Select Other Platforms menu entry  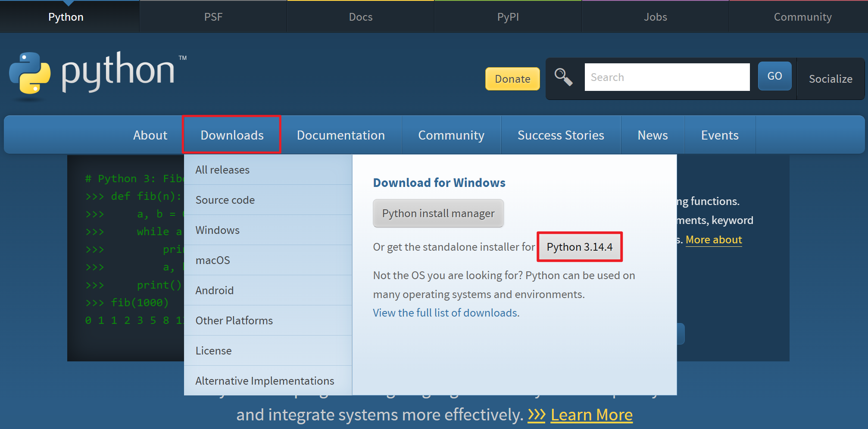point(268,320)
